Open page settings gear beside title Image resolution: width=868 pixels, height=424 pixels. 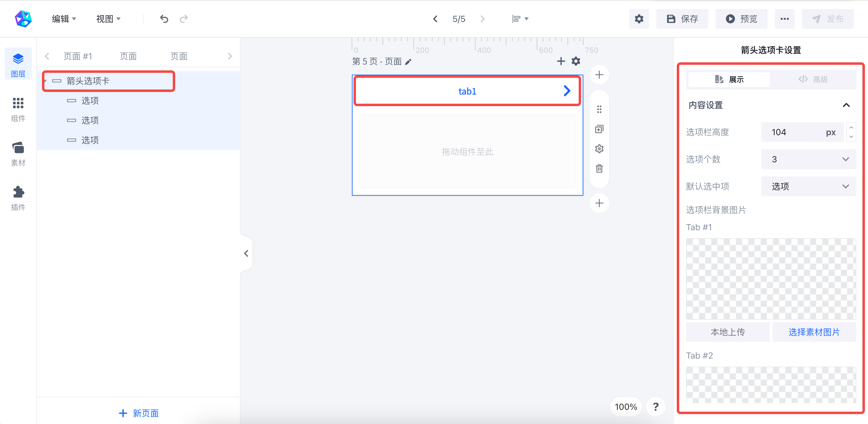576,61
